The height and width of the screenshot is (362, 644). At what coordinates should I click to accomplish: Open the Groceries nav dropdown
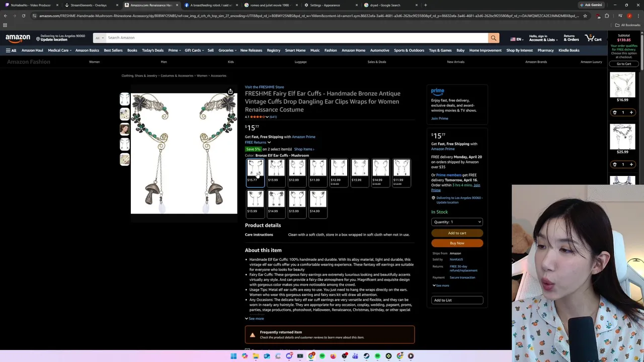click(x=227, y=50)
